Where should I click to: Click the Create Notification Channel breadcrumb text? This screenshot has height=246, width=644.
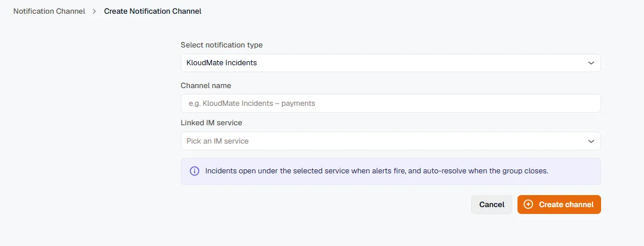click(x=153, y=11)
